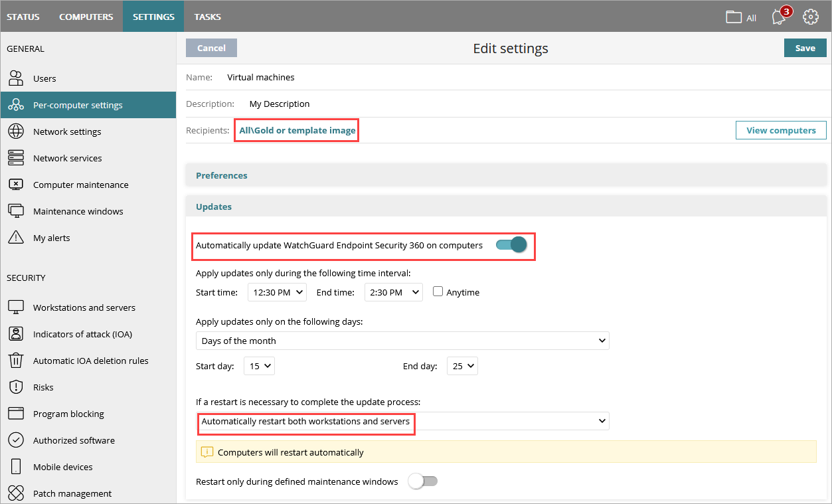The image size is (832, 504).
Task: Open the gear settings icon in header
Action: click(x=811, y=17)
